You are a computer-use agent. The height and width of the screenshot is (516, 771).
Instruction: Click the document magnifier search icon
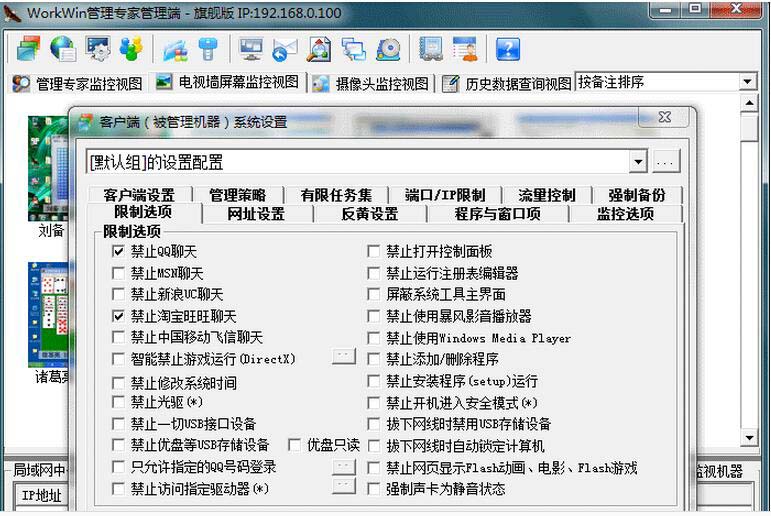pyautogui.click(x=319, y=49)
